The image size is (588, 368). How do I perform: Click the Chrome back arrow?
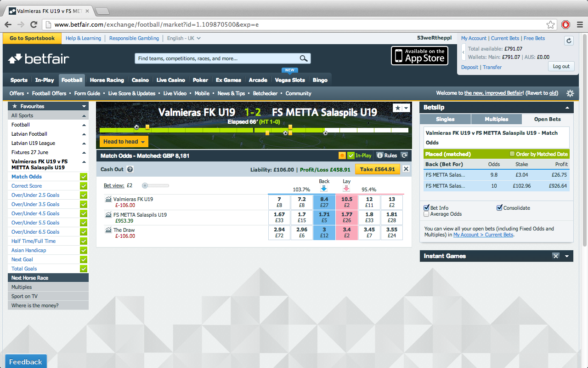point(8,24)
